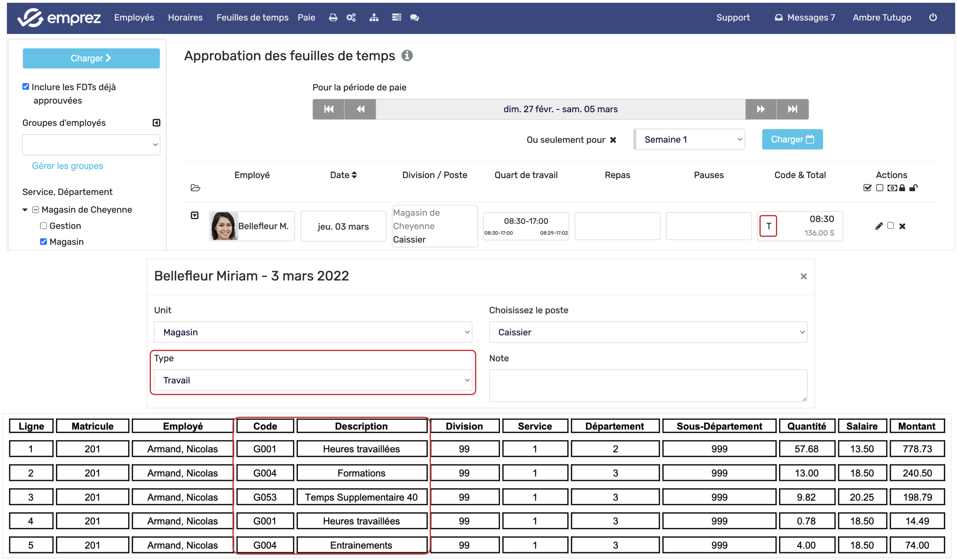Uncheck Inclure les FDTs déjà approuvées
The width and height of the screenshot is (957, 560).
coord(26,87)
